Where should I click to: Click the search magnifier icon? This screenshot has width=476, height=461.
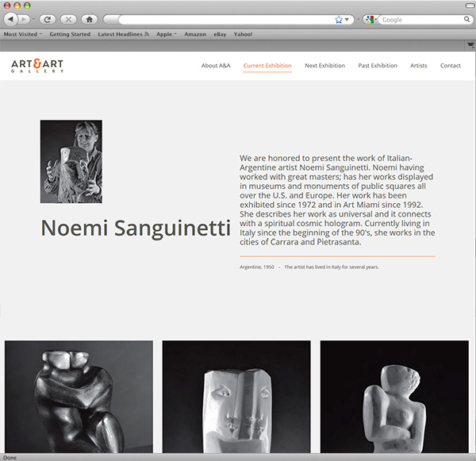pos(466,19)
